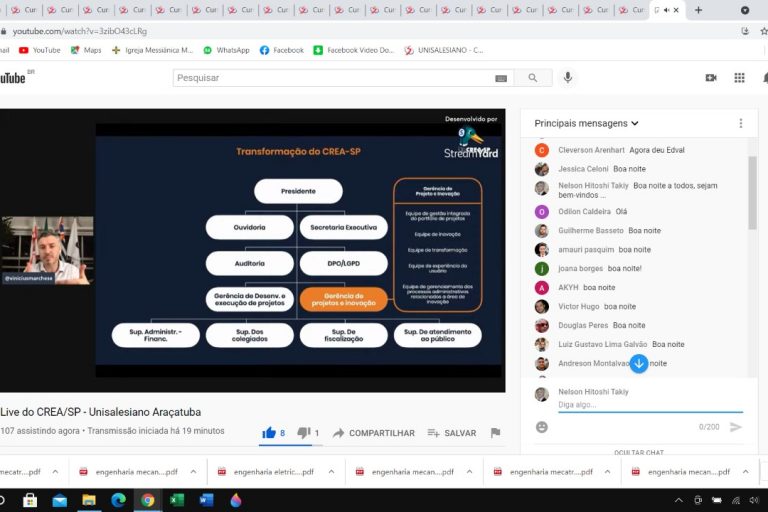Click Jessica Celoni's chat name

pyautogui.click(x=583, y=169)
